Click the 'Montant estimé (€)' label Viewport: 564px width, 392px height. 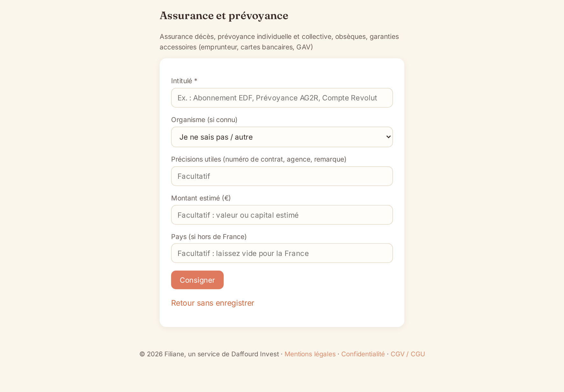(x=201, y=198)
